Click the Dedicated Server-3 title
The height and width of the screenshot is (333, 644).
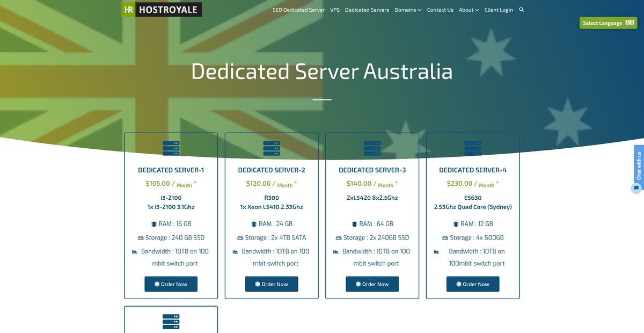372,170
